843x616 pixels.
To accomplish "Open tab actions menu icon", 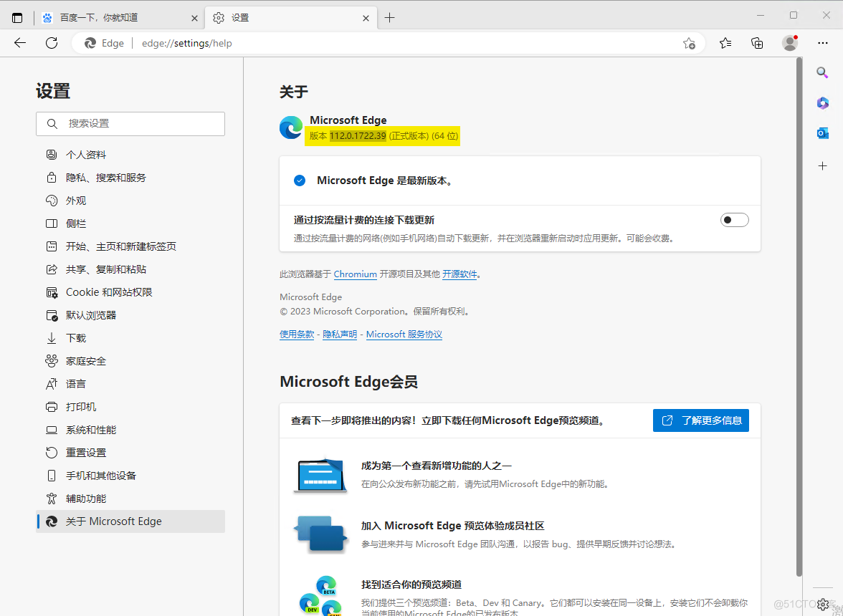I will pyautogui.click(x=17, y=17).
